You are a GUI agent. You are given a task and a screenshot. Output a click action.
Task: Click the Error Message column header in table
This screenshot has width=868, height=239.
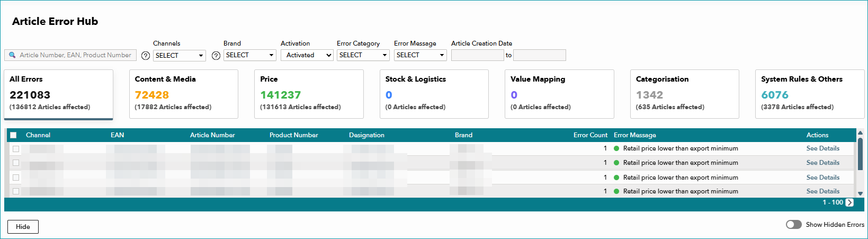point(635,135)
